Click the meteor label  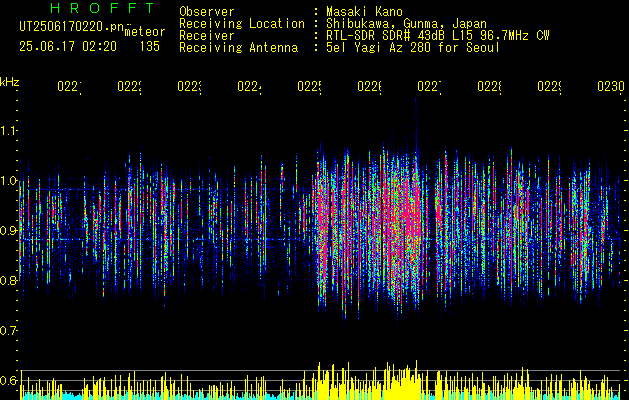click(x=145, y=32)
